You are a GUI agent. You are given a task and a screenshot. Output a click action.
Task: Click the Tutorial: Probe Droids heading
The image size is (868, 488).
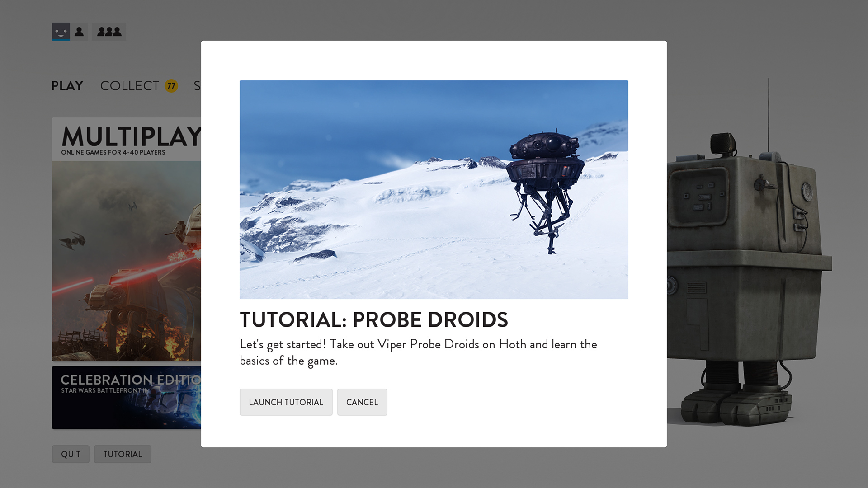pyautogui.click(x=373, y=320)
